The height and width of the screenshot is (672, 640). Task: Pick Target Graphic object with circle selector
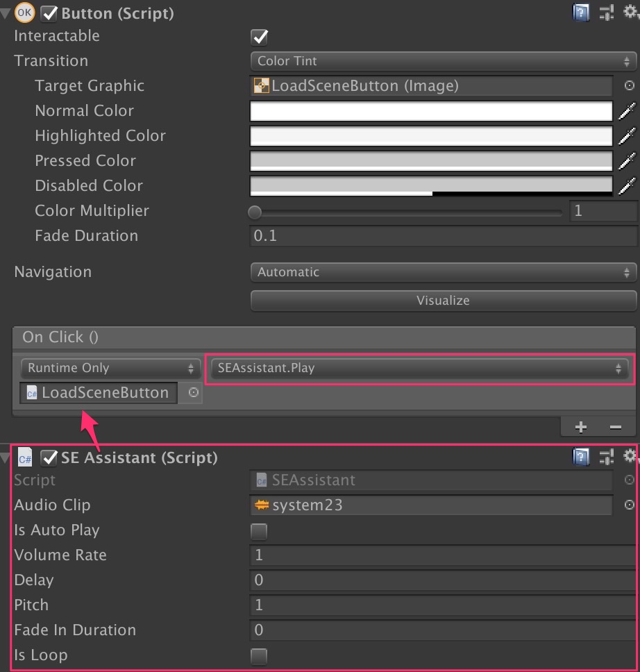[629, 85]
